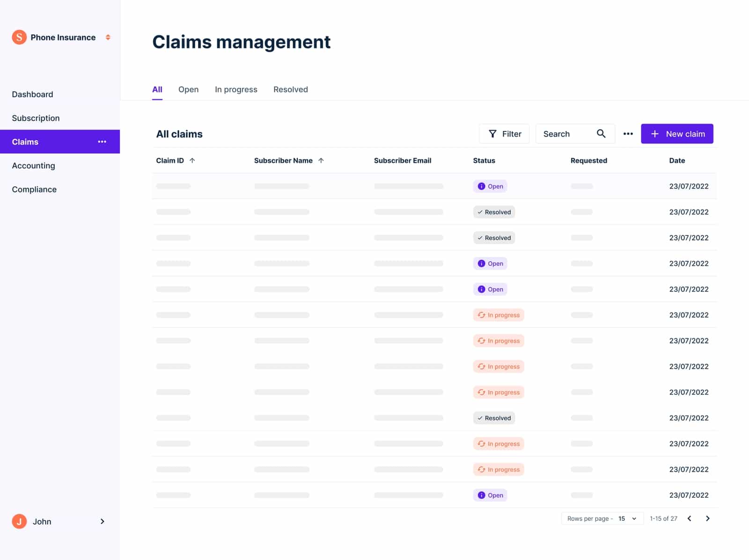Click the In progress sync icon on a row
This screenshot has width=749, height=560.
481,315
